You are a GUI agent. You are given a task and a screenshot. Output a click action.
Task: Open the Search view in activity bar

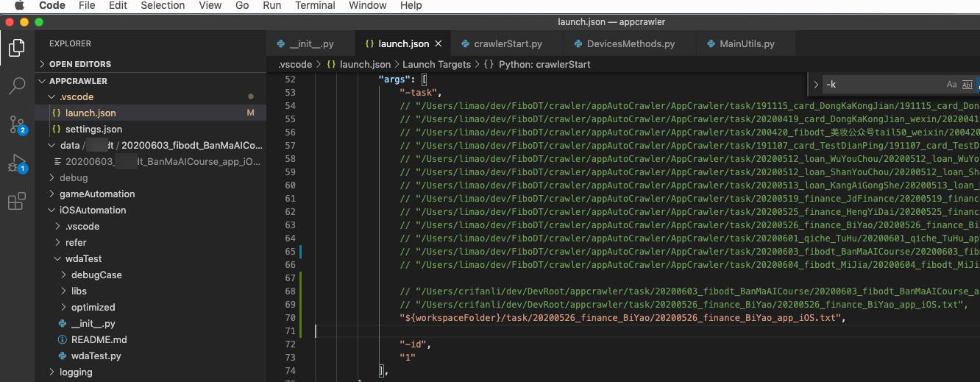[17, 87]
